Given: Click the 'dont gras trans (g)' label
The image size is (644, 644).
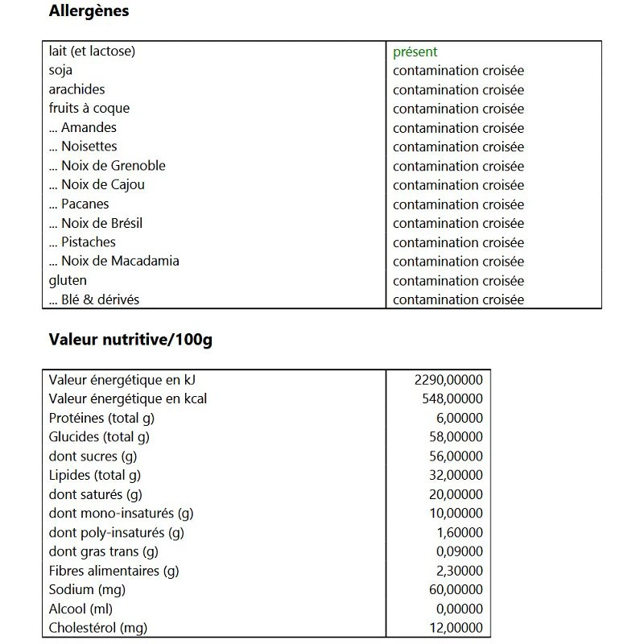Looking at the screenshot, I should click(x=104, y=551).
